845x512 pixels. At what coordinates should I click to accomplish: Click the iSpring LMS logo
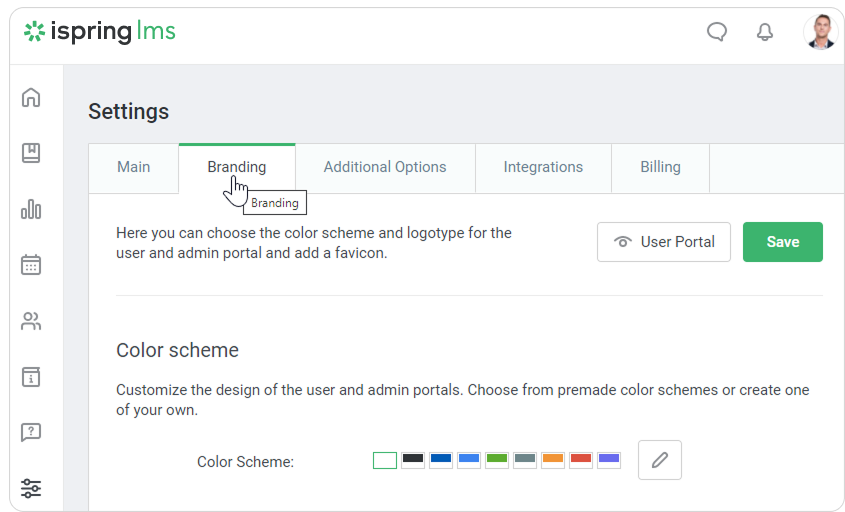click(100, 32)
